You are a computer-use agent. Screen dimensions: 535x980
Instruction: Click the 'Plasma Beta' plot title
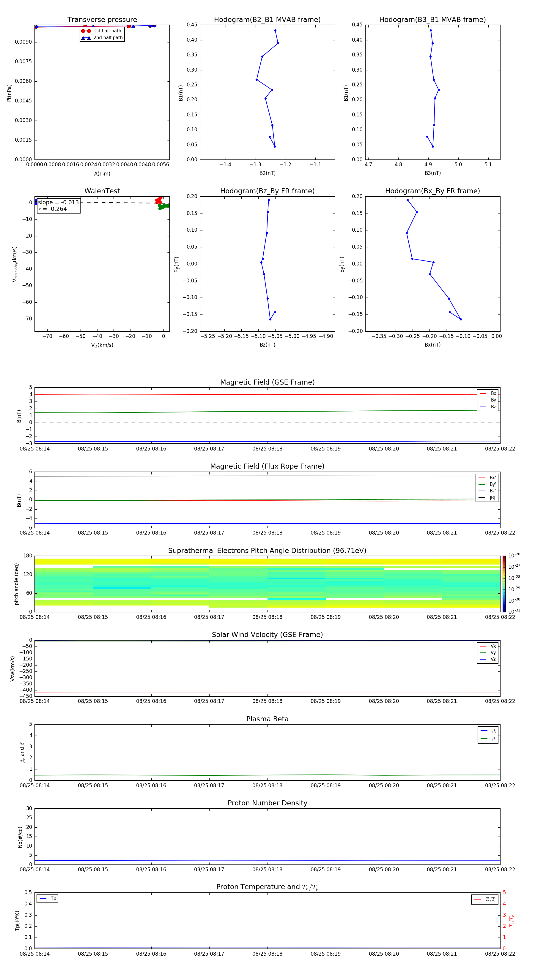click(267, 719)
